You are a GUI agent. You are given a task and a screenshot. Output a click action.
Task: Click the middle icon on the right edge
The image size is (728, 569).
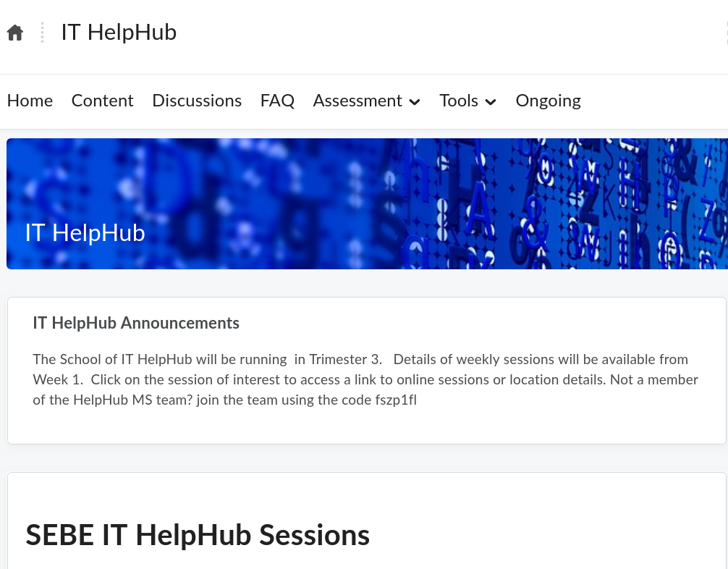[727, 33]
